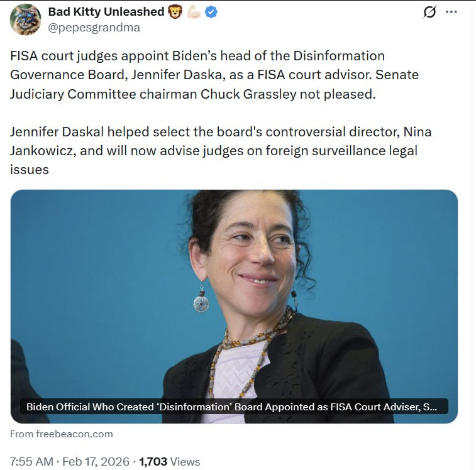Open the Grok explain-post icon
The height and width of the screenshot is (470, 476).
point(429,12)
